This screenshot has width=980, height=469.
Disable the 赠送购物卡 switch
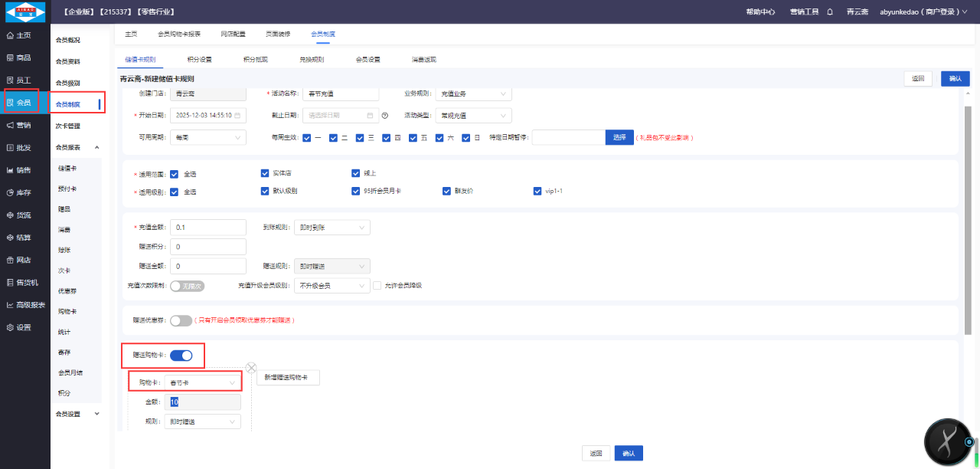tap(181, 355)
